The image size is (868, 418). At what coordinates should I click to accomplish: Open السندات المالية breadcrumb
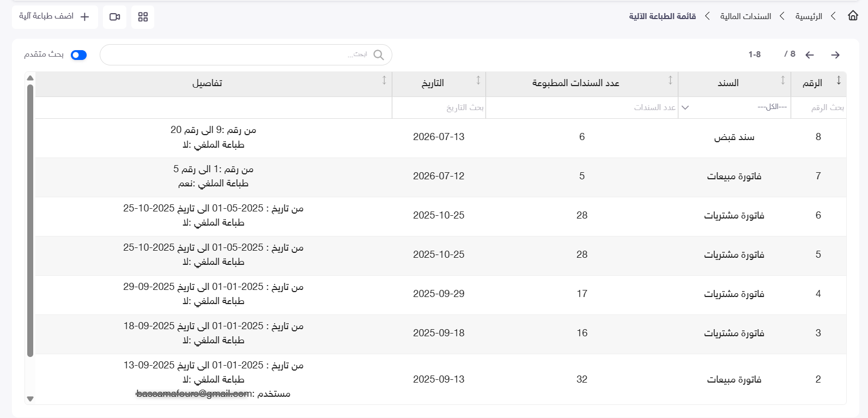coord(745,16)
